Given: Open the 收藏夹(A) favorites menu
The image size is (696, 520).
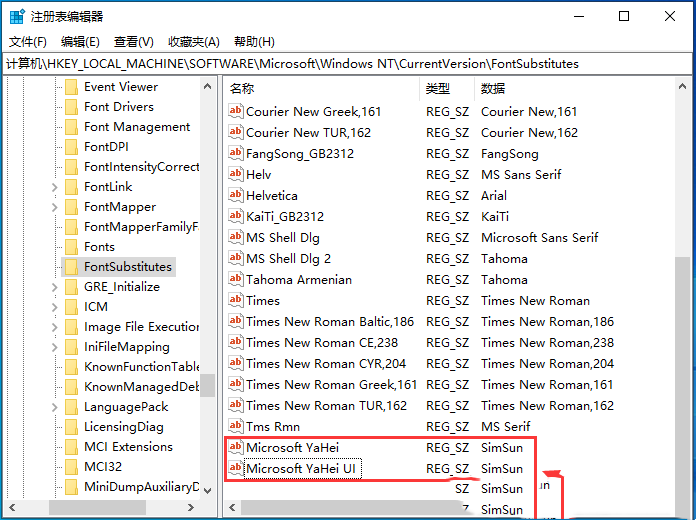Looking at the screenshot, I should (193, 41).
